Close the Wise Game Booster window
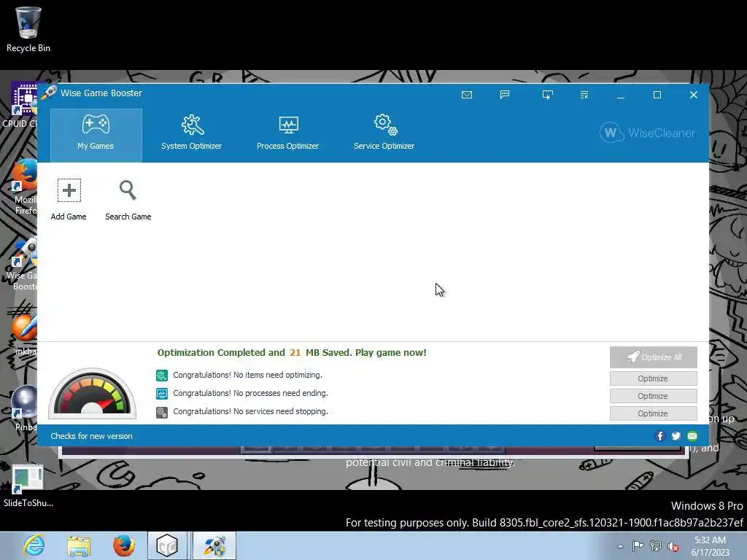Image resolution: width=747 pixels, height=560 pixels. [x=694, y=95]
